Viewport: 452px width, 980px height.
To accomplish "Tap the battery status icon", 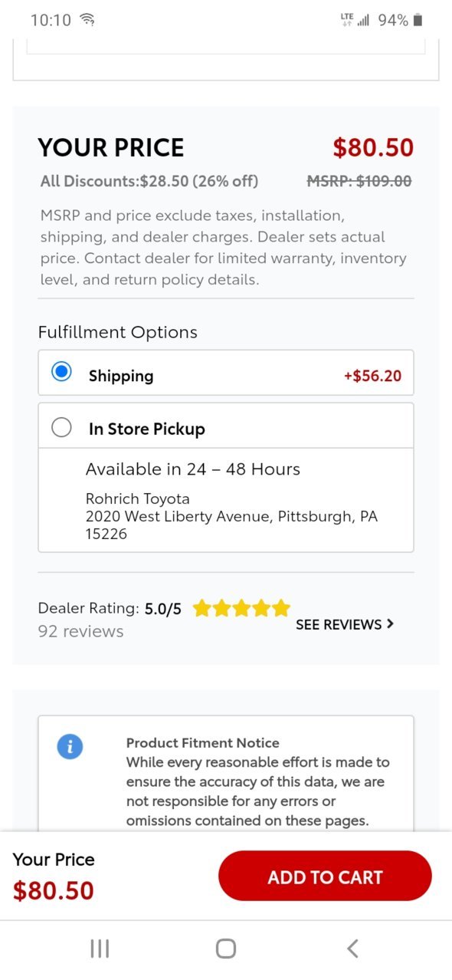I will [418, 20].
